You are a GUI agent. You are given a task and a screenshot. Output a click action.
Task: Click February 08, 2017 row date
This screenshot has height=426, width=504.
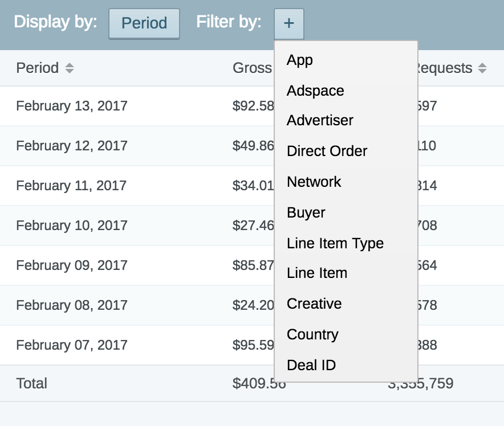point(72,305)
